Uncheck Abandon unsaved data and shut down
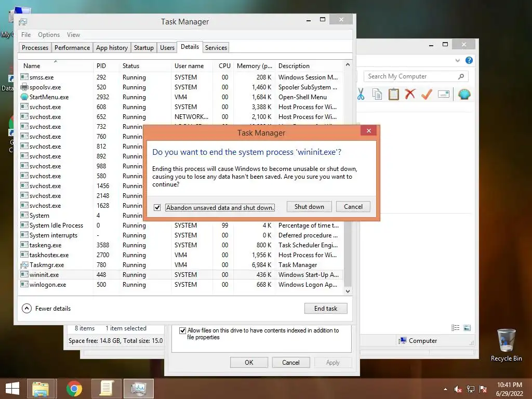 pos(157,207)
